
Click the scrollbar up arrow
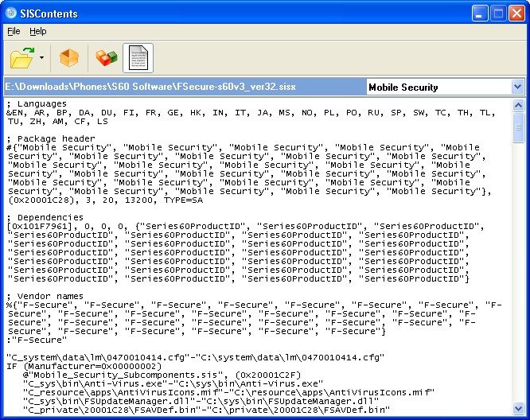(x=518, y=106)
